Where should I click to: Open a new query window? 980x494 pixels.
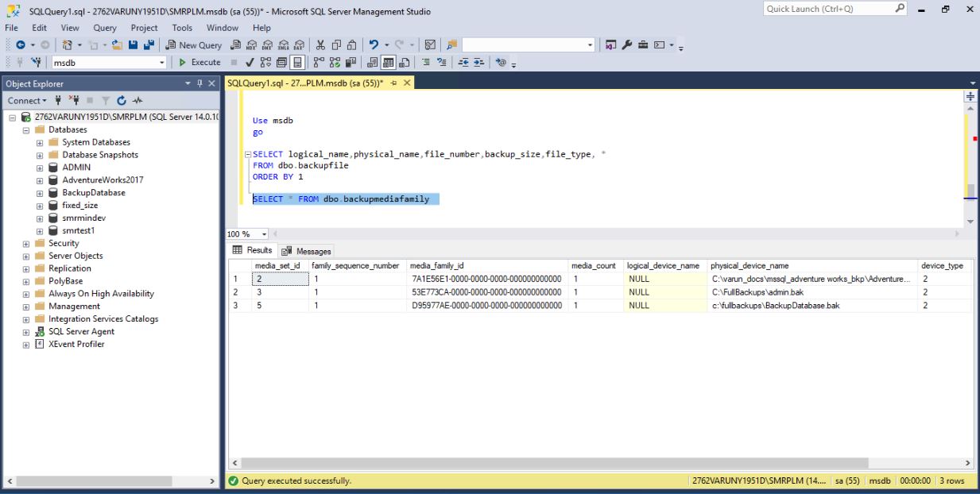(196, 44)
